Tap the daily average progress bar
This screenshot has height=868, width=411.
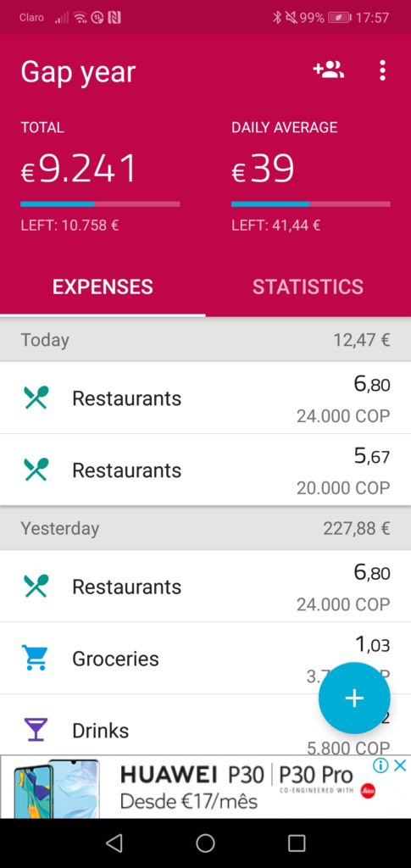[311, 204]
